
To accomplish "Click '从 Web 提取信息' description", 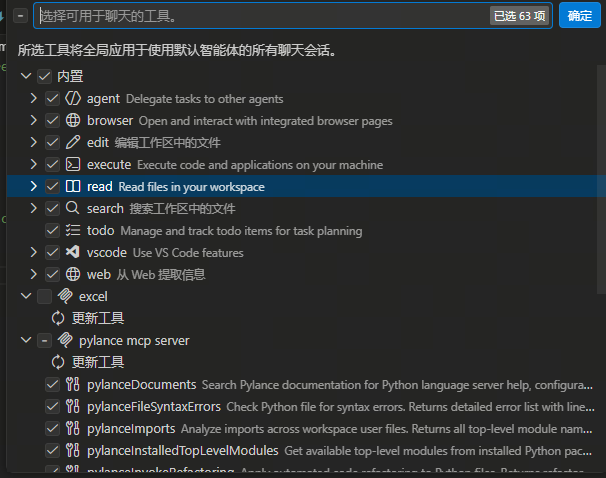I will pos(161,275).
